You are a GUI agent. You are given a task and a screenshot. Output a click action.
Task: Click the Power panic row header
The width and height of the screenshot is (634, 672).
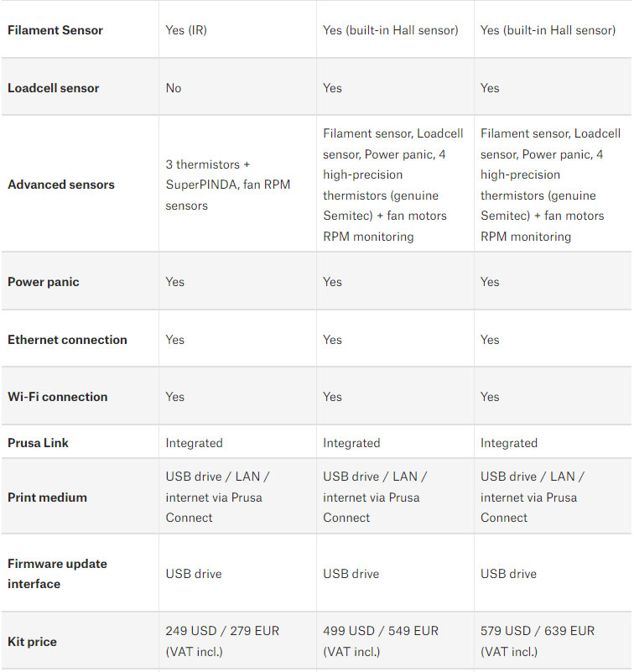click(44, 282)
